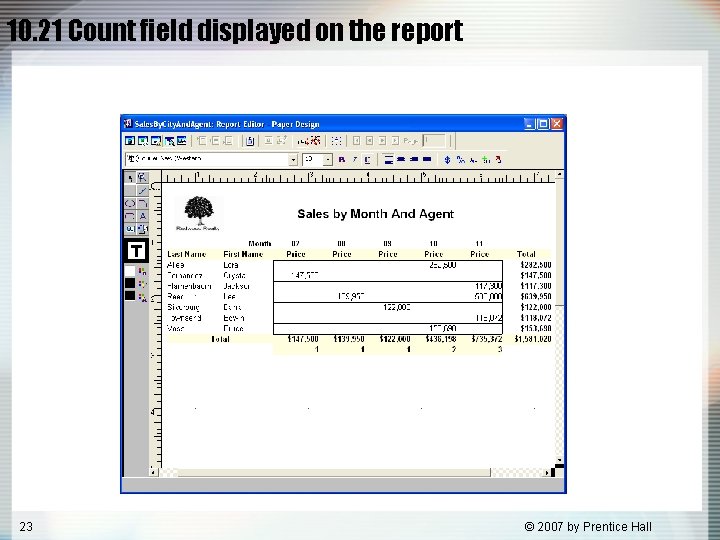720x540 pixels.
Task: Select the arrow selection tool
Action: tap(130, 178)
